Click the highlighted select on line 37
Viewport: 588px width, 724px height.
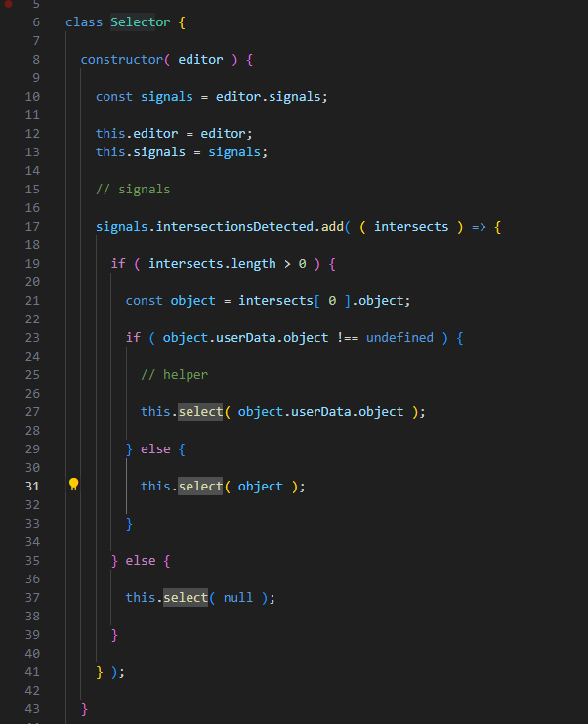point(186,598)
